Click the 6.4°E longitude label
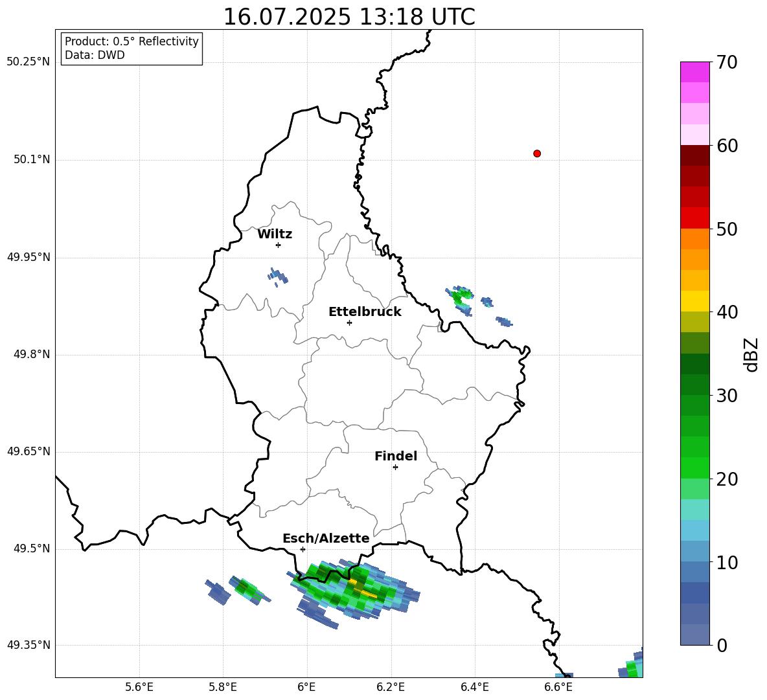767x700 pixels. pyautogui.click(x=474, y=687)
